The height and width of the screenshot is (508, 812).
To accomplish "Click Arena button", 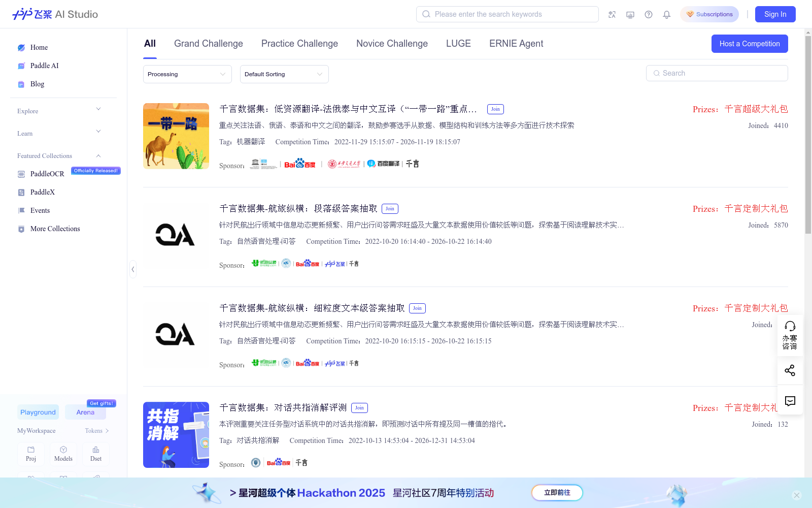I will point(85,412).
